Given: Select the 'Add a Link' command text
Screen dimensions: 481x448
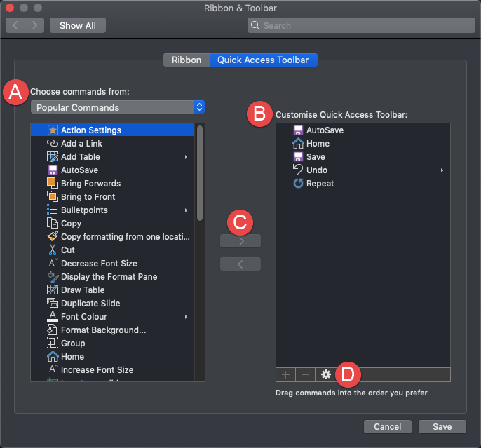Looking at the screenshot, I should [81, 144].
